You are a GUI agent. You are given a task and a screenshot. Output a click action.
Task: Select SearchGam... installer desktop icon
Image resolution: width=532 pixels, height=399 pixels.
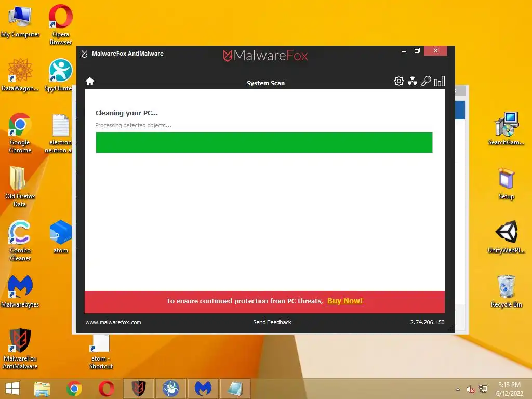tap(506, 129)
